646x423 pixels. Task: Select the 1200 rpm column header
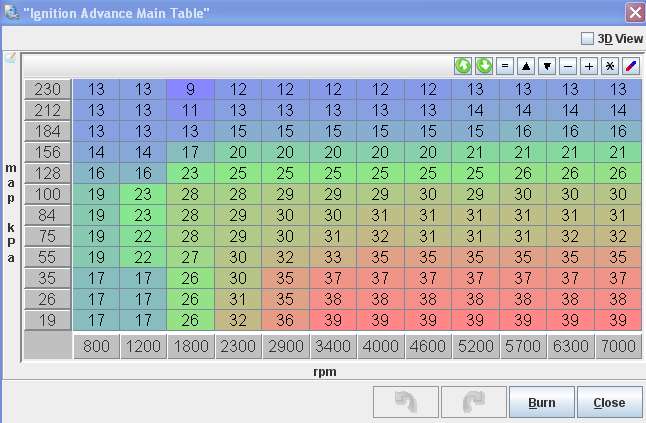(x=143, y=346)
